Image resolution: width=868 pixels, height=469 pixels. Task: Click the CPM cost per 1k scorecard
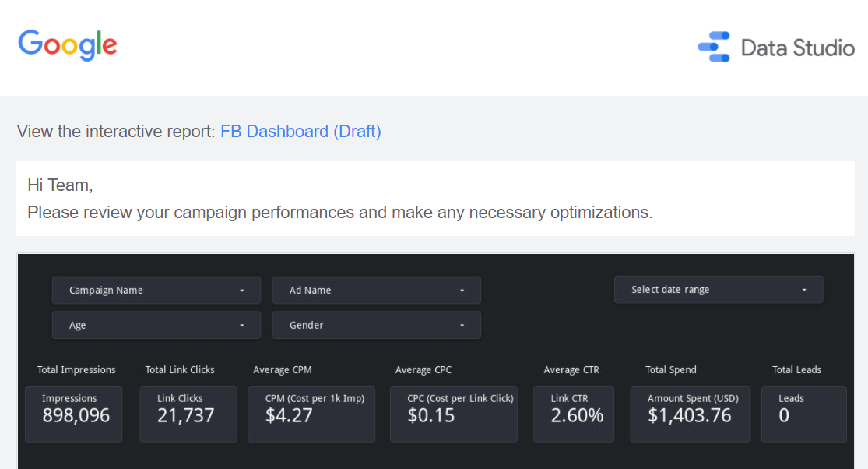[x=311, y=414]
